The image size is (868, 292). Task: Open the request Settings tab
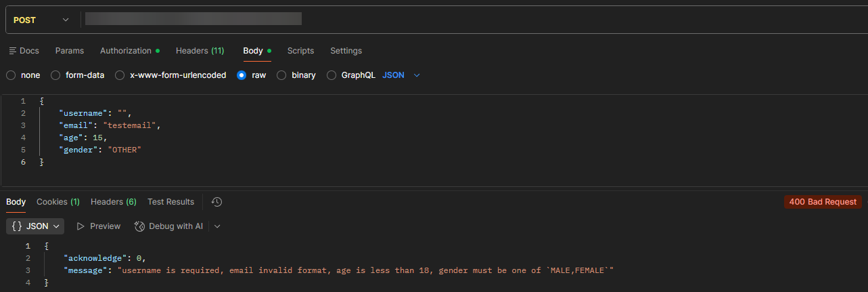pos(346,51)
